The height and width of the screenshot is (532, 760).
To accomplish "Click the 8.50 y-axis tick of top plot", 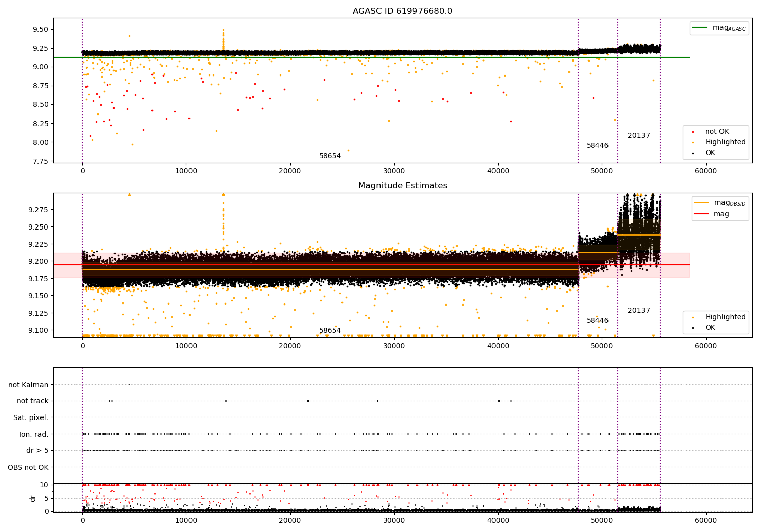I will 40,105.
